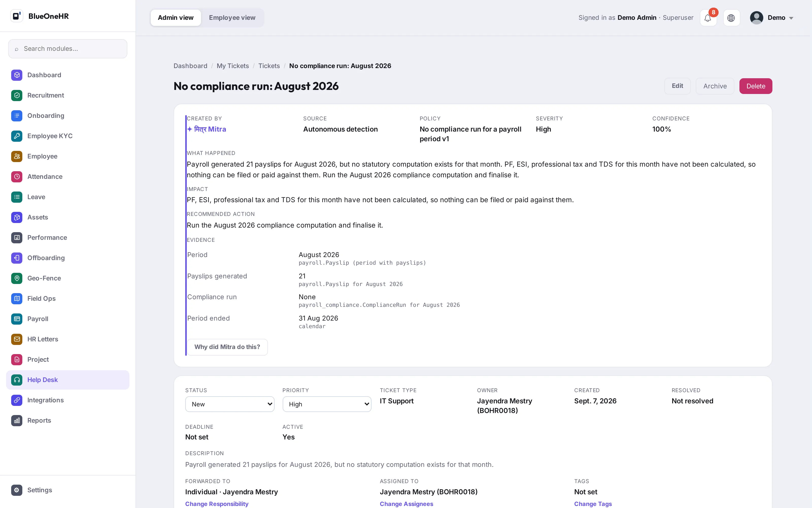
Task: Click the Edit ticket button
Action: (677, 86)
